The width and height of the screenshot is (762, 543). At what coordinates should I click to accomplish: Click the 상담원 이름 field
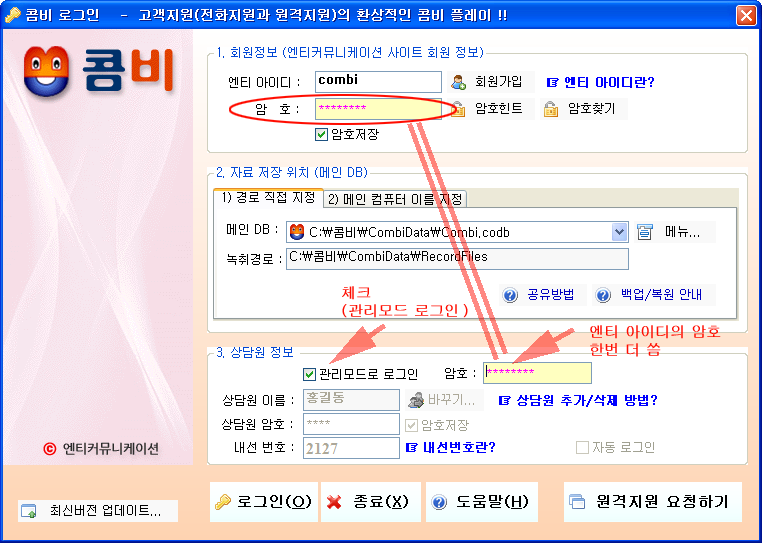351,400
